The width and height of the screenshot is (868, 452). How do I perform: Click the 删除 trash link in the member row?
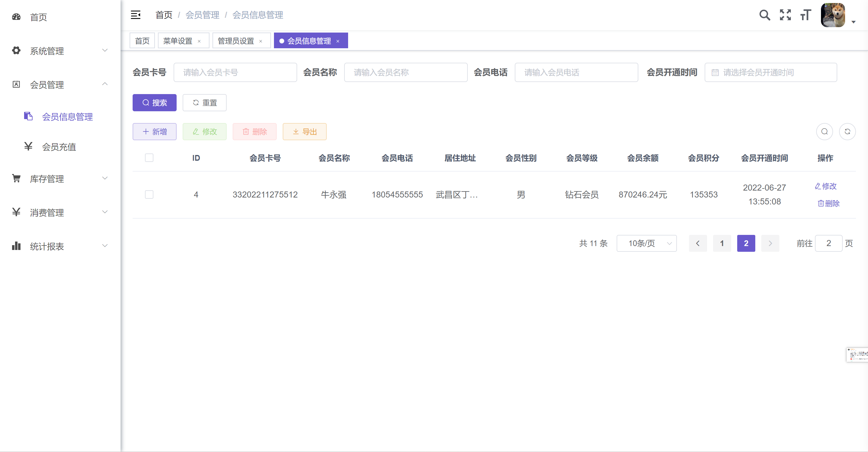click(x=829, y=203)
